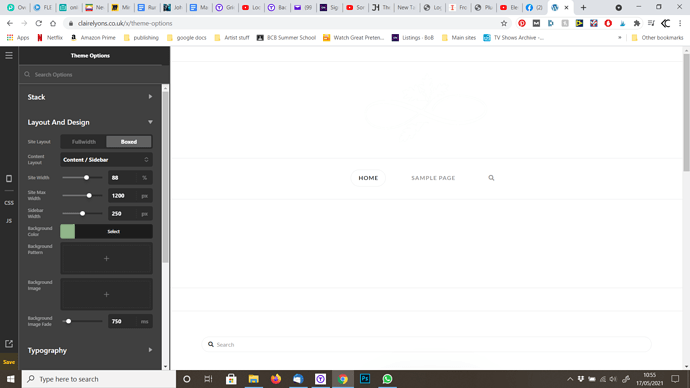The height and width of the screenshot is (388, 690).
Task: Click the exit builder icon above Save
Action: 9,344
